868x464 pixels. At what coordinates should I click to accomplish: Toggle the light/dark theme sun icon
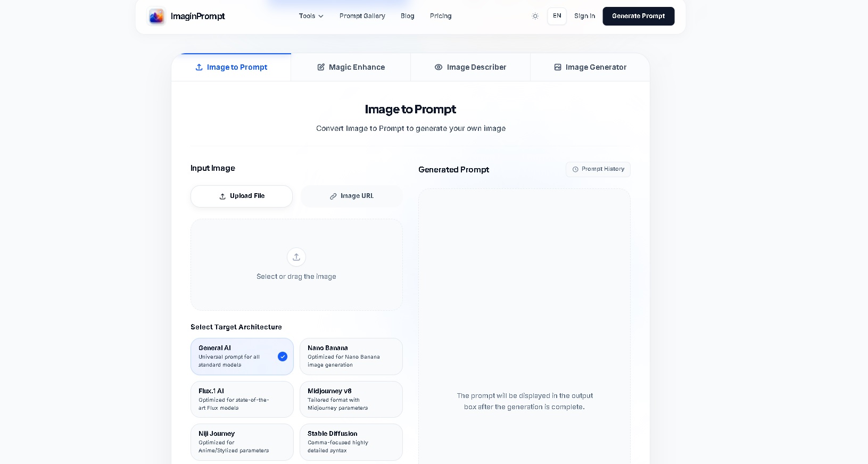click(535, 16)
